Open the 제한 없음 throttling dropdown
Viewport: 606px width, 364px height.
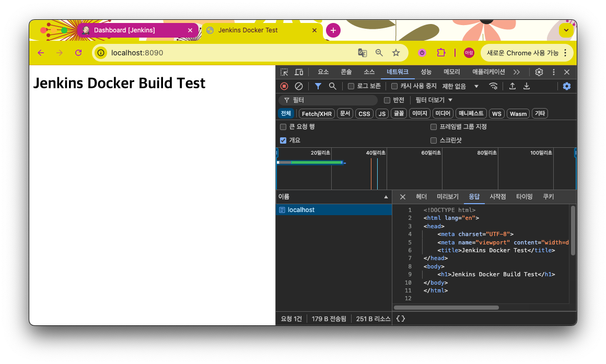click(460, 86)
